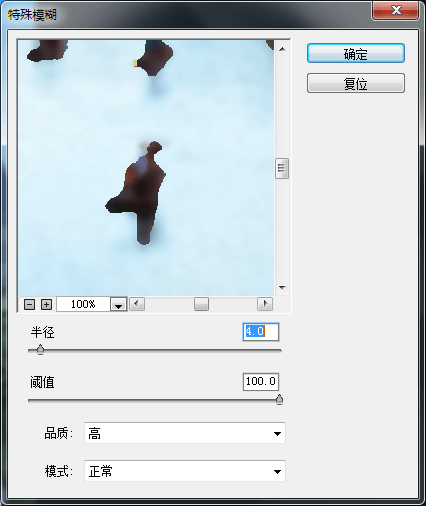Click the 阈值 threshold value field
The image size is (426, 506).
261,382
